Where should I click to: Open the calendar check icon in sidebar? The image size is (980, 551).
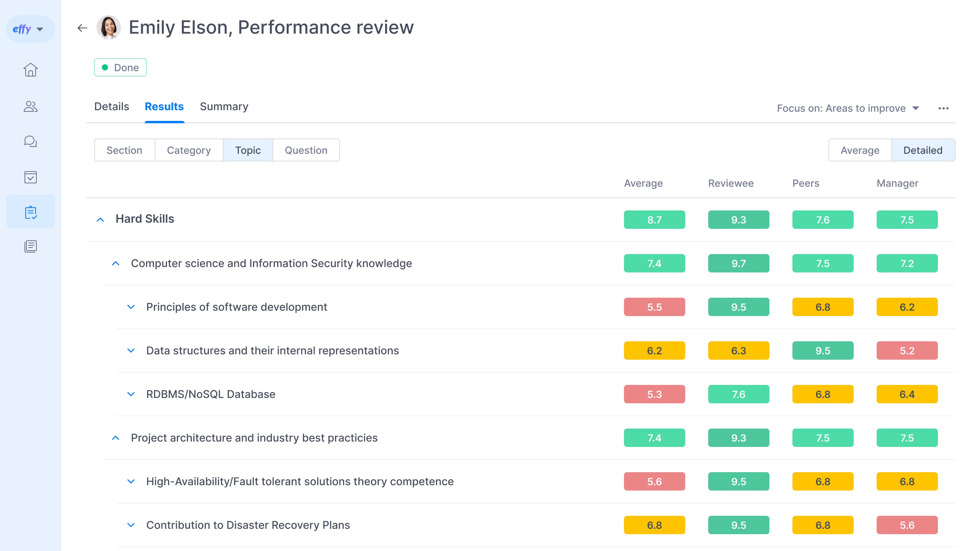coord(31,177)
